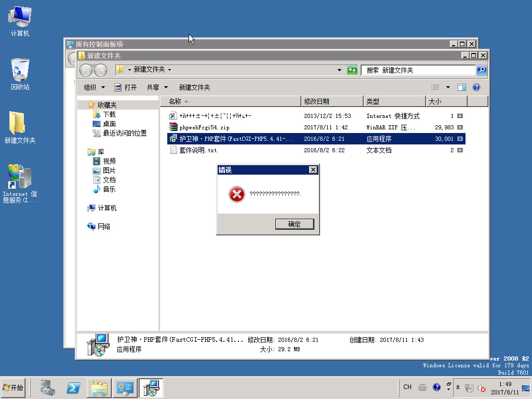Select 网络 in navigation pane
Viewport: 532px width, 399px height.
(x=104, y=227)
